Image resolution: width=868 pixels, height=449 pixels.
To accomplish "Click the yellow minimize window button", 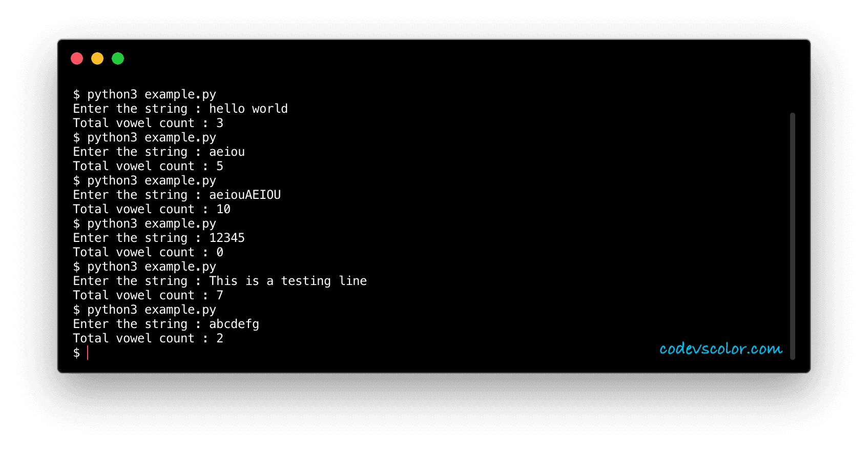I will click(97, 58).
